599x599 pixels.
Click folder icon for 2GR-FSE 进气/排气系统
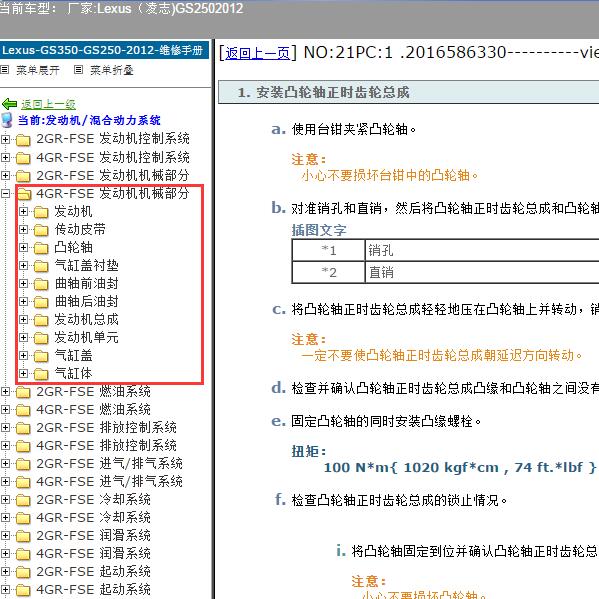23,464
